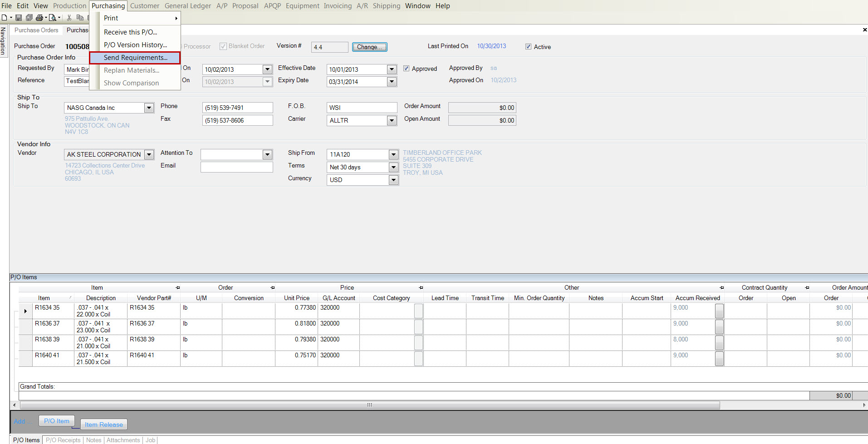Open the General Ledger menu
The width and height of the screenshot is (868, 444).
188,6
